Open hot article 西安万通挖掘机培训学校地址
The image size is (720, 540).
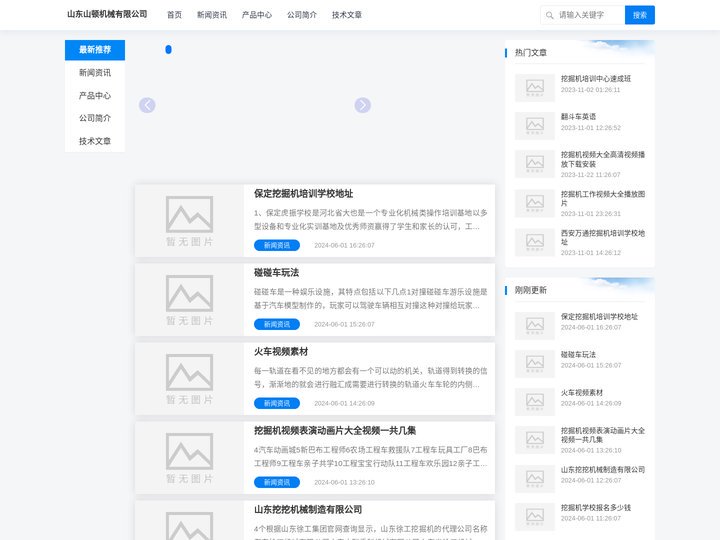pyautogui.click(x=602, y=237)
